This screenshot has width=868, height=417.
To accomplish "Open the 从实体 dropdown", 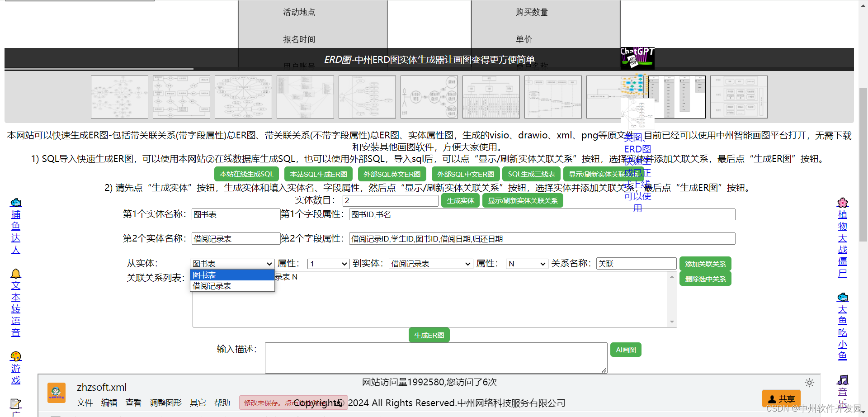I will [x=232, y=264].
